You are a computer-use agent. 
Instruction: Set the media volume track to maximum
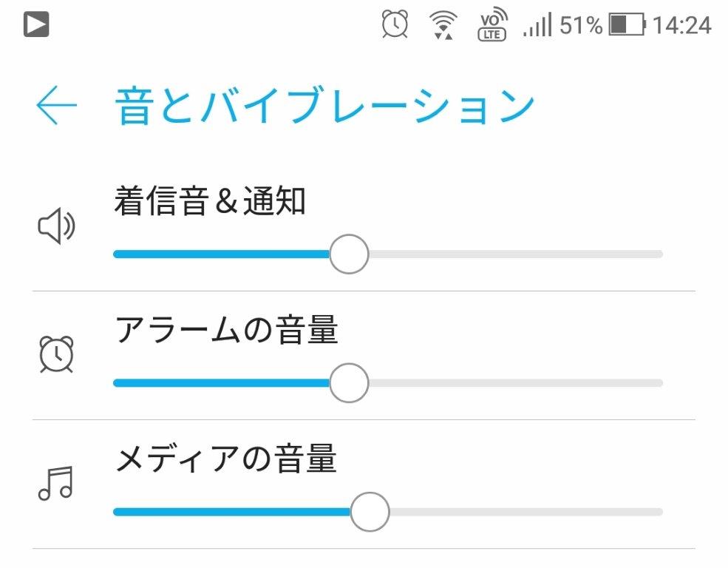click(x=660, y=512)
